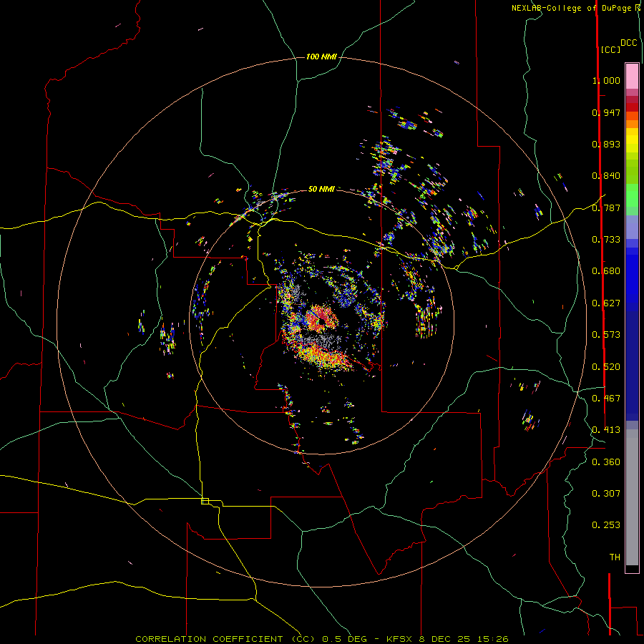Click the 0.467 color scale value

pyautogui.click(x=606, y=399)
